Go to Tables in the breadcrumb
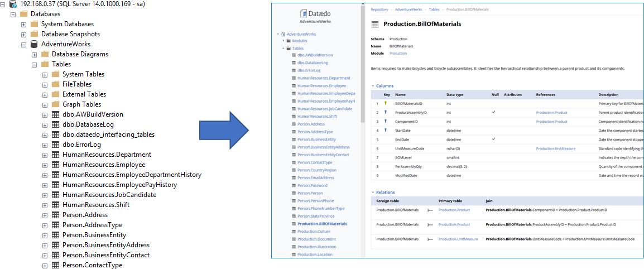644x269 pixels. [434, 9]
